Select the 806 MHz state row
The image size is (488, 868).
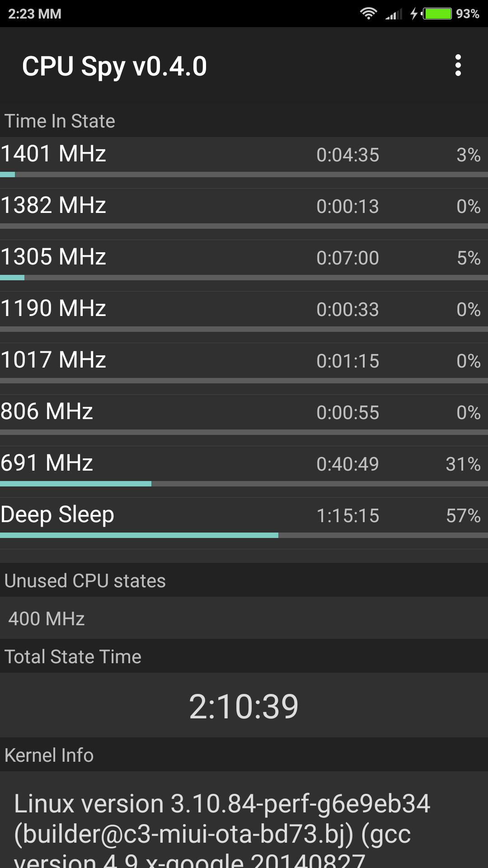point(244,412)
